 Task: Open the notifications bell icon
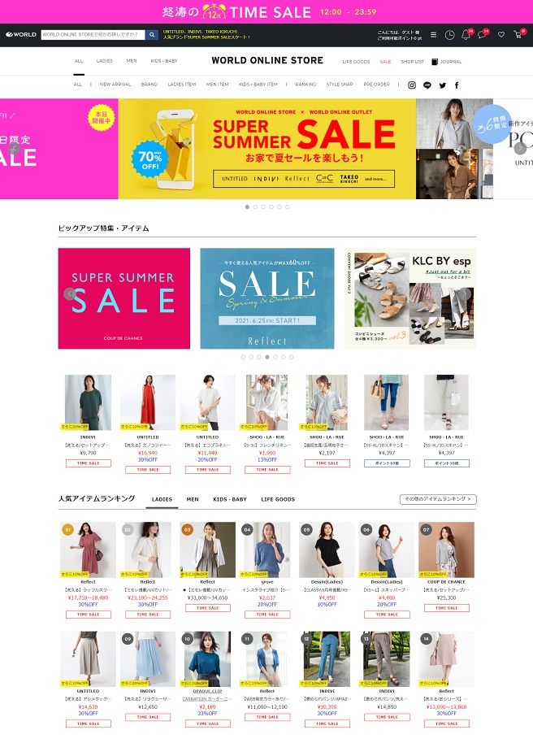click(x=466, y=35)
